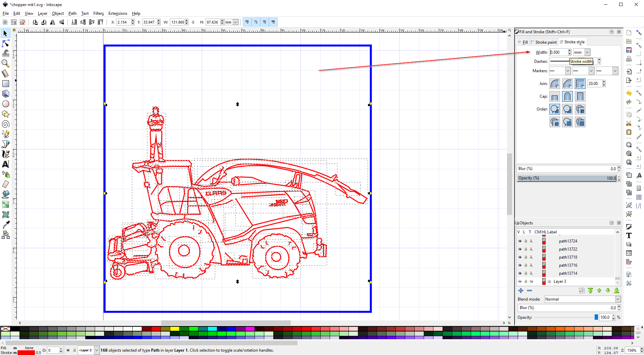Select the Star and polygon tool
644x355 pixels.
(5, 114)
